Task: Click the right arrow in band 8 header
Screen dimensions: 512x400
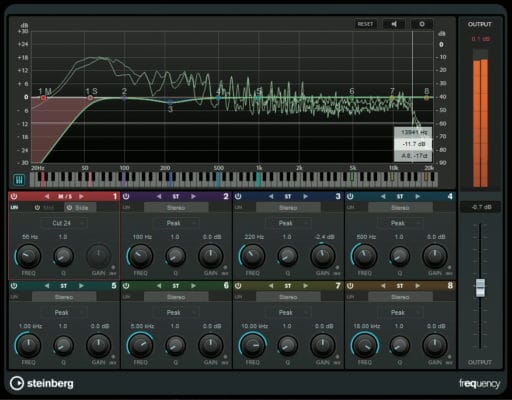Action: click(417, 286)
